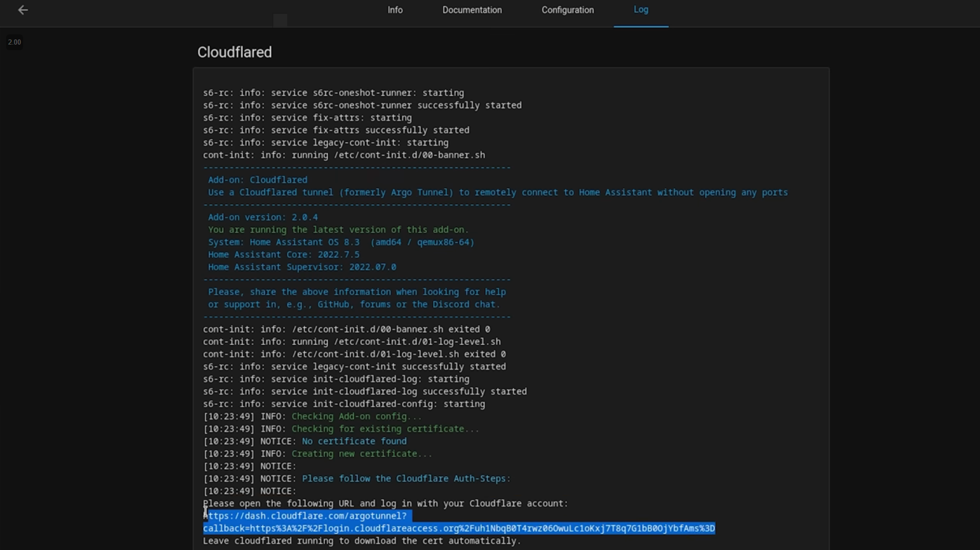The width and height of the screenshot is (980, 550).
Task: Click 'or support in, e.g., GitHub' line
Action: tap(354, 304)
